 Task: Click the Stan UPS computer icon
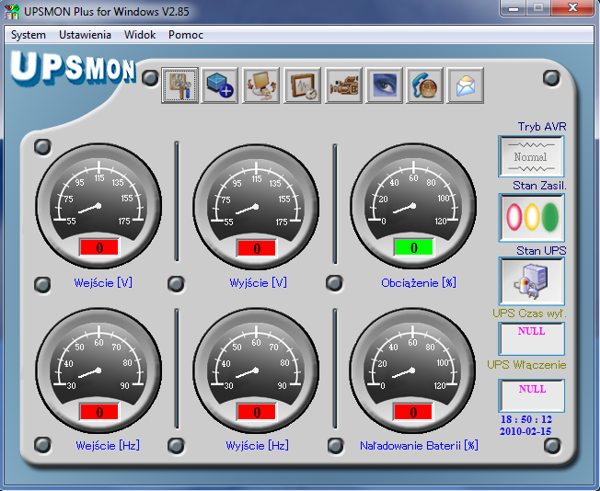pyautogui.click(x=532, y=281)
